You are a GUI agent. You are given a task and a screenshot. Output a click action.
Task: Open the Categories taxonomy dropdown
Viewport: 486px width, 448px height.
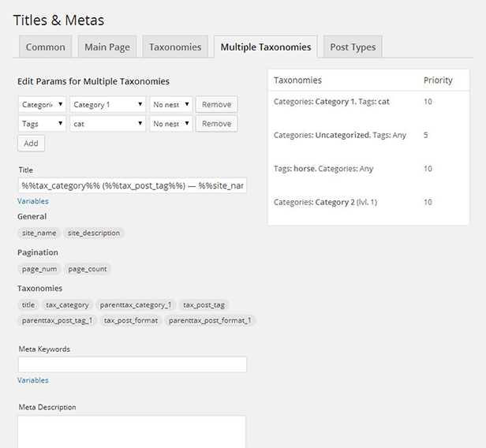tap(42, 104)
